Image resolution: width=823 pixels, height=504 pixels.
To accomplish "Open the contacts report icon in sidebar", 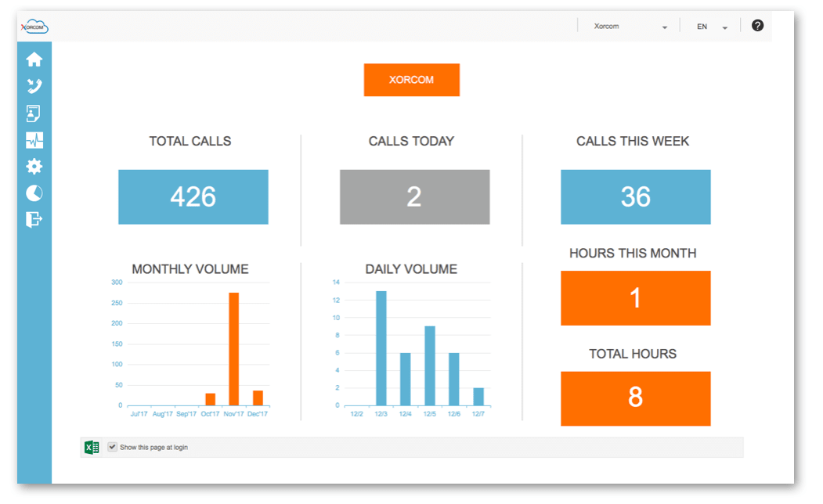I will [33, 113].
